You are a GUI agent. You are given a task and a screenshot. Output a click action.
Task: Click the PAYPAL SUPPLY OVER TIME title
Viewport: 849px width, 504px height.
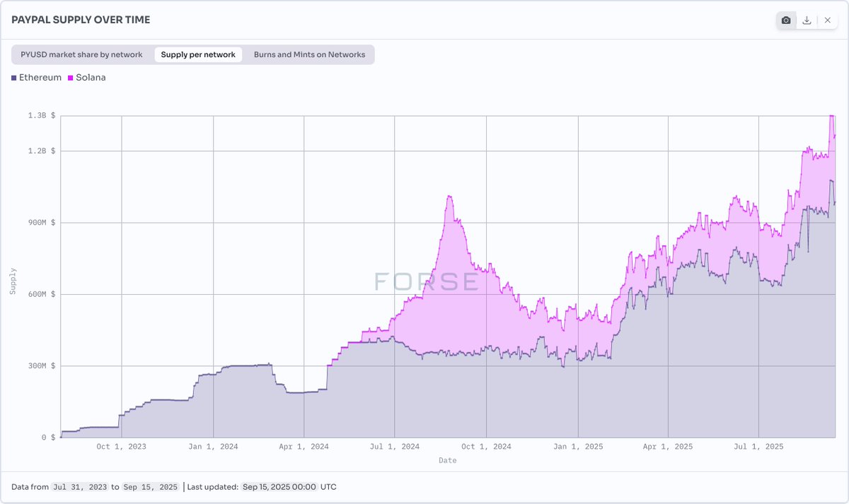pyautogui.click(x=81, y=20)
